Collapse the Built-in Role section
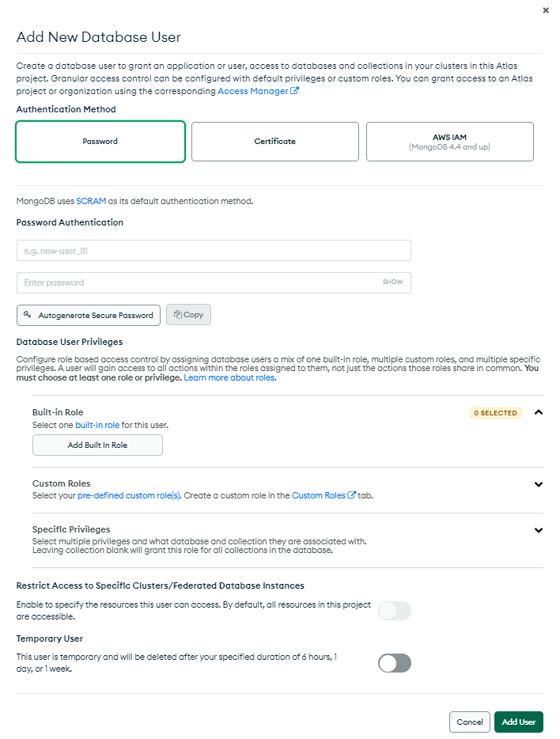 point(539,412)
